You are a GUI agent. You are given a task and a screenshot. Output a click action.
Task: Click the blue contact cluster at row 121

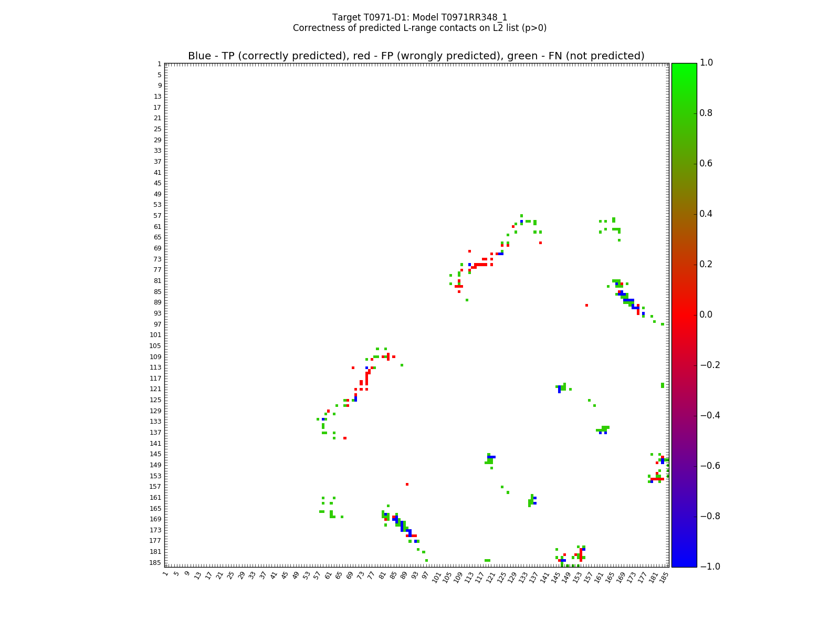pos(559,389)
